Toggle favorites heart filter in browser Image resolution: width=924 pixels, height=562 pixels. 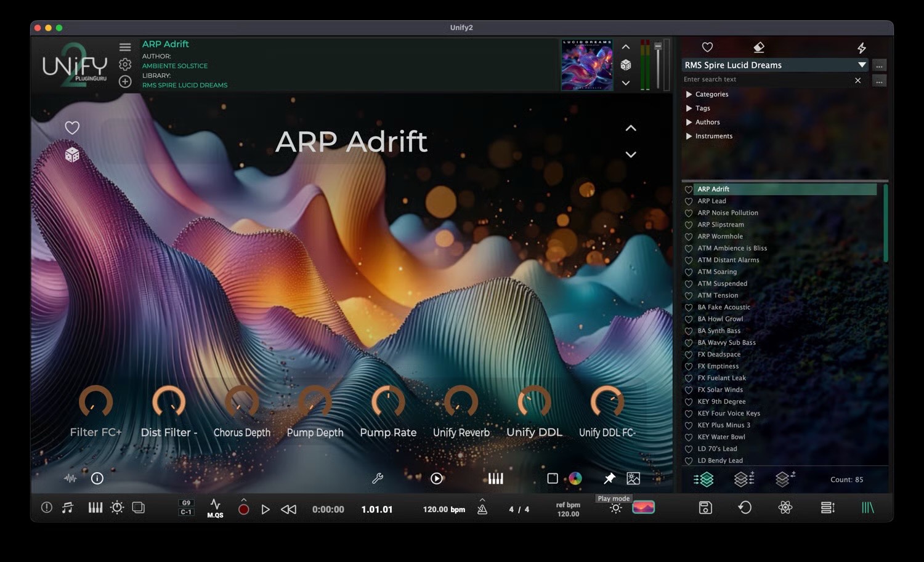click(x=707, y=47)
